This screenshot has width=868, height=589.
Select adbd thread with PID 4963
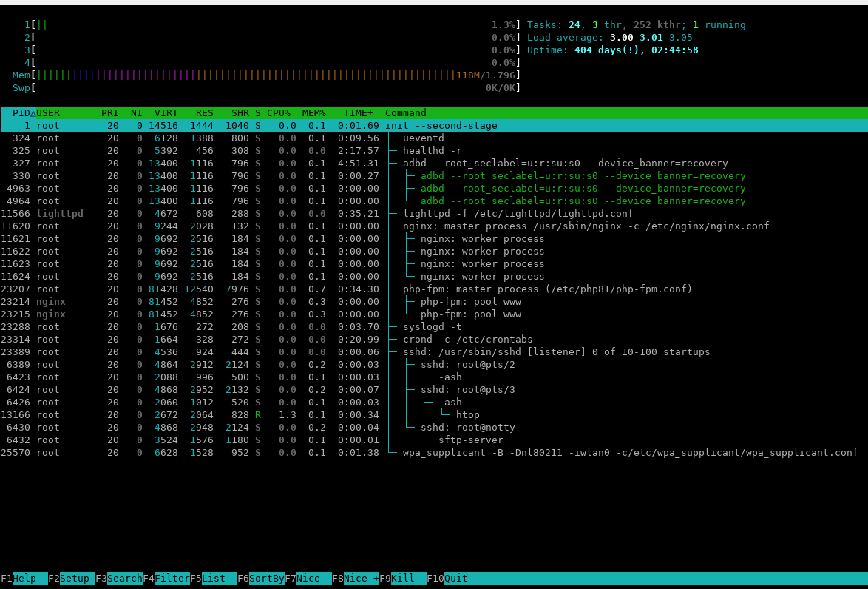pos(434,189)
